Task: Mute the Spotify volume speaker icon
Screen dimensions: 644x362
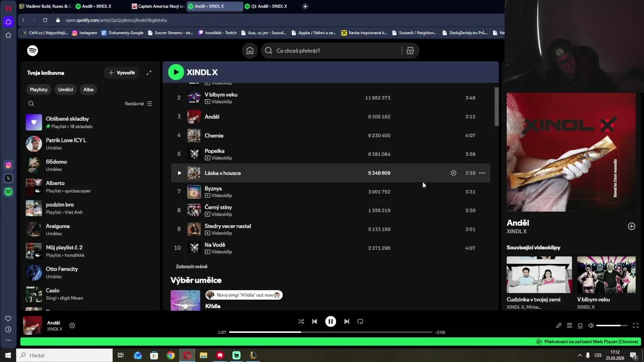Action: click(591, 326)
